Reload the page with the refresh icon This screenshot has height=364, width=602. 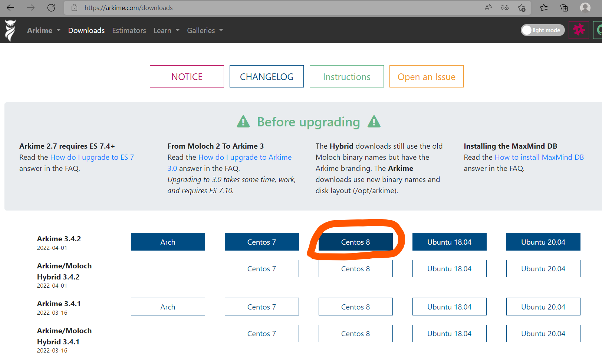[x=51, y=7]
